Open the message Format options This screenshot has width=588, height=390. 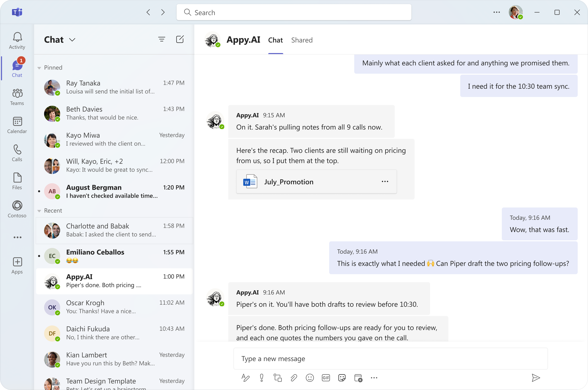[x=245, y=378]
